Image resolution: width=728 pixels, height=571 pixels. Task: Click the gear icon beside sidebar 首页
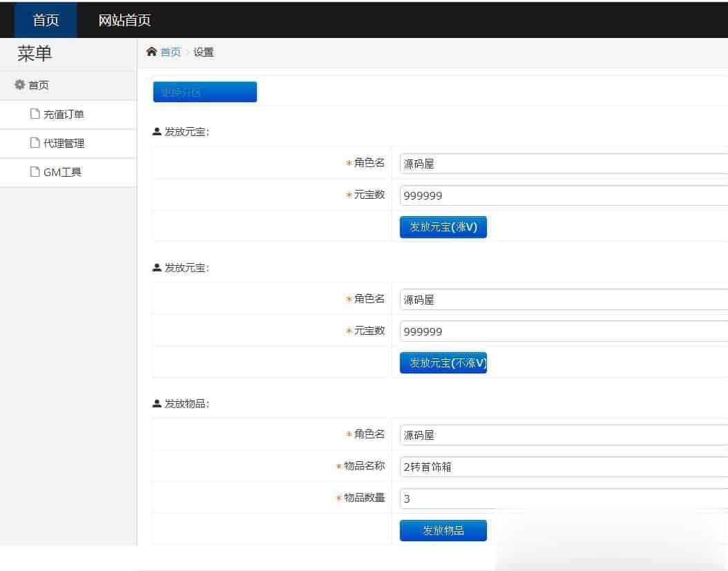[19, 84]
